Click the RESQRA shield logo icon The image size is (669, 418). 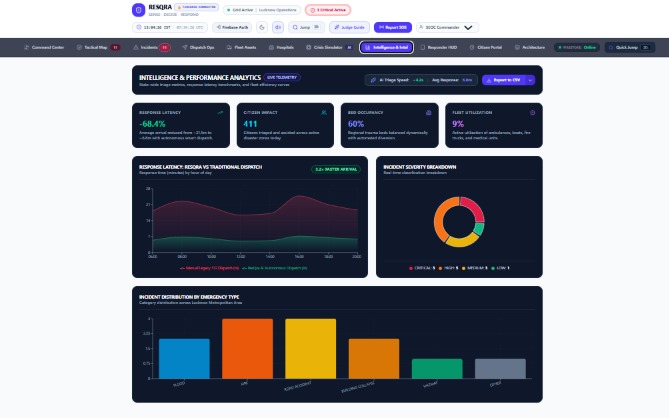pos(138,9)
